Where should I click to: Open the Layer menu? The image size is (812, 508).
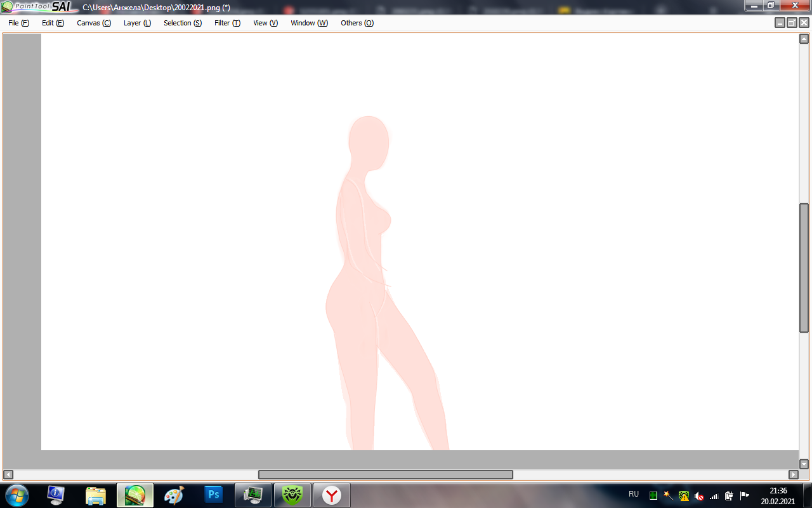click(x=137, y=23)
